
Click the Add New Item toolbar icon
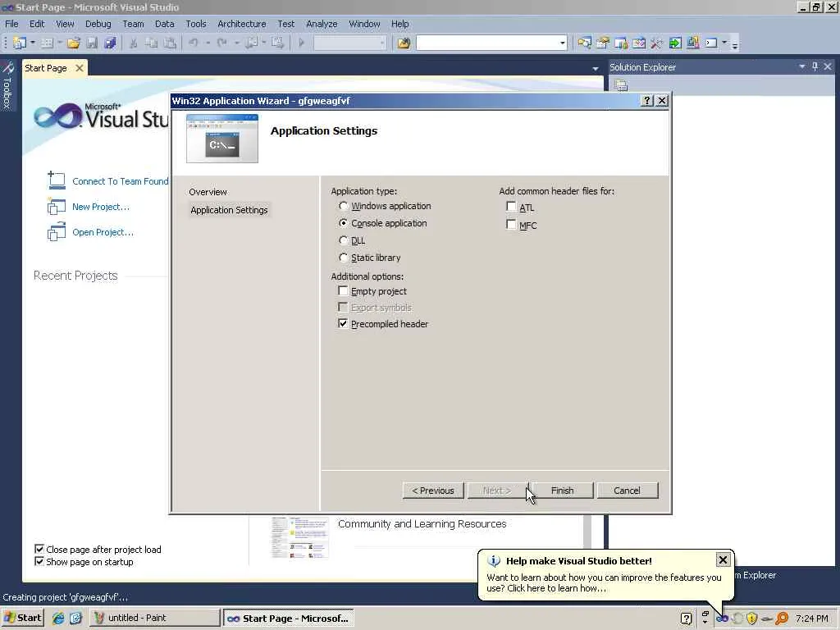point(47,43)
